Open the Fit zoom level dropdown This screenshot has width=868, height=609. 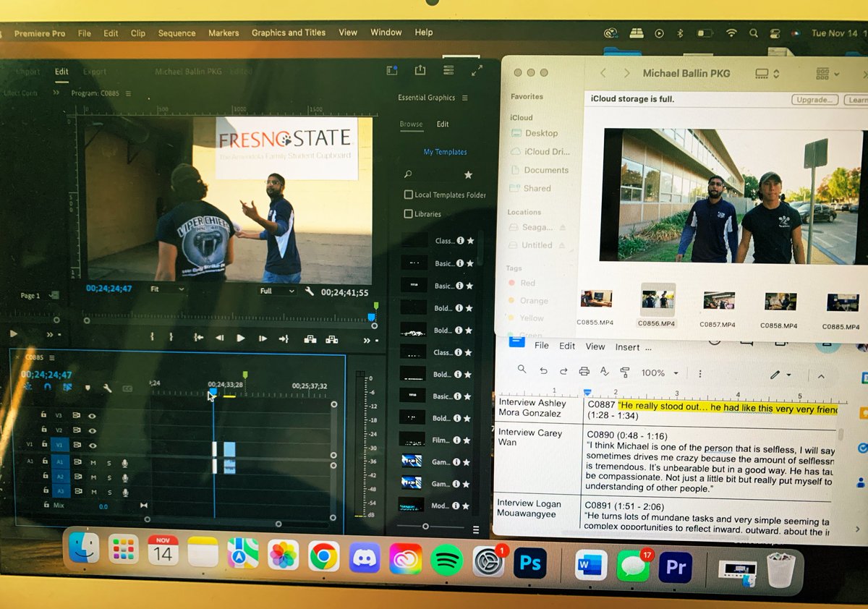(166, 288)
